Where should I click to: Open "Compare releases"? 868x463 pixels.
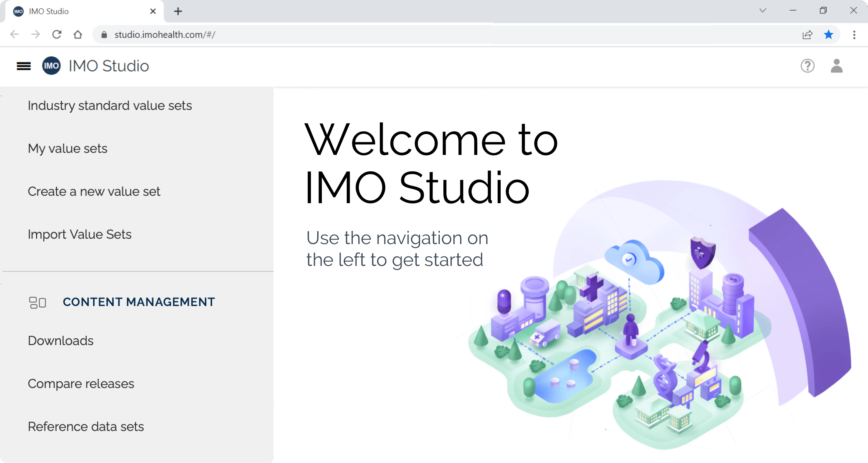[81, 384]
